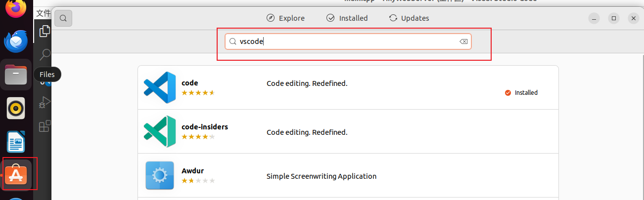This screenshot has width=644, height=200.
Task: Select the code-insiders app icon
Action: click(x=160, y=131)
